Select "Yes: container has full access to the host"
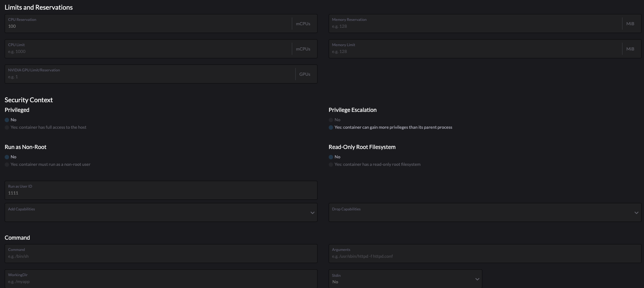Viewport: 644px width, 288px height. pos(7,127)
